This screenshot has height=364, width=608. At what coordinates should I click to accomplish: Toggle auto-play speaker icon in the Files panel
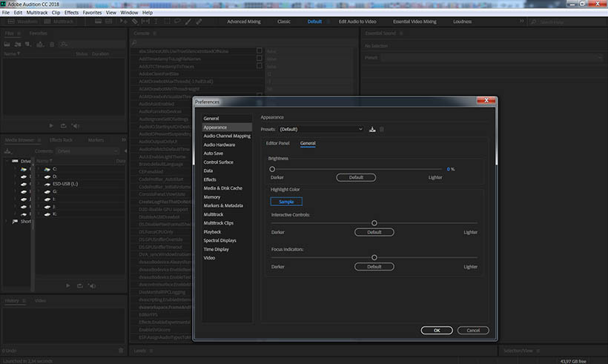pyautogui.click(x=76, y=125)
